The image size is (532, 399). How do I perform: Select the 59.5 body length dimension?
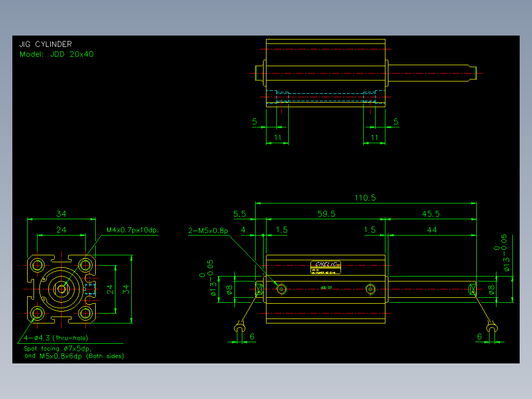[326, 214]
